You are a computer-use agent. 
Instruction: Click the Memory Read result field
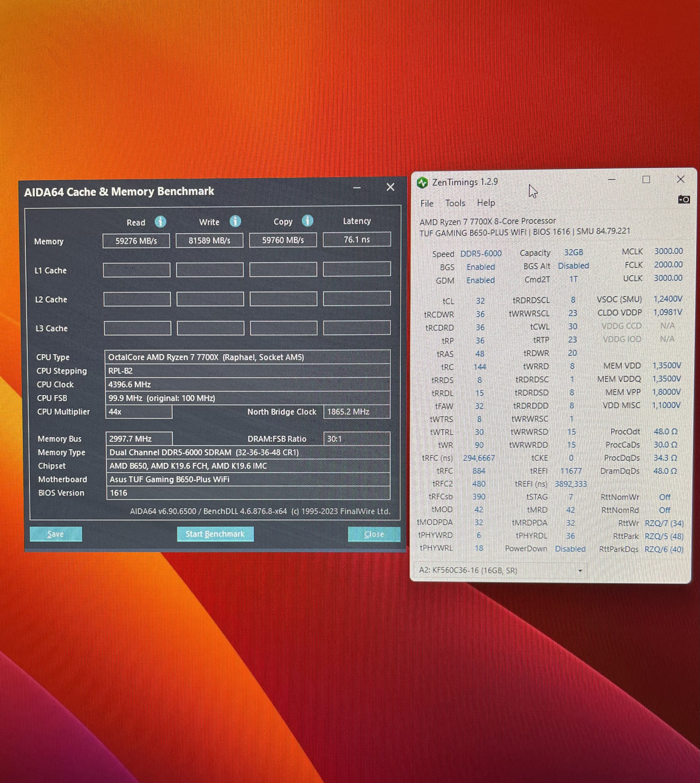136,241
